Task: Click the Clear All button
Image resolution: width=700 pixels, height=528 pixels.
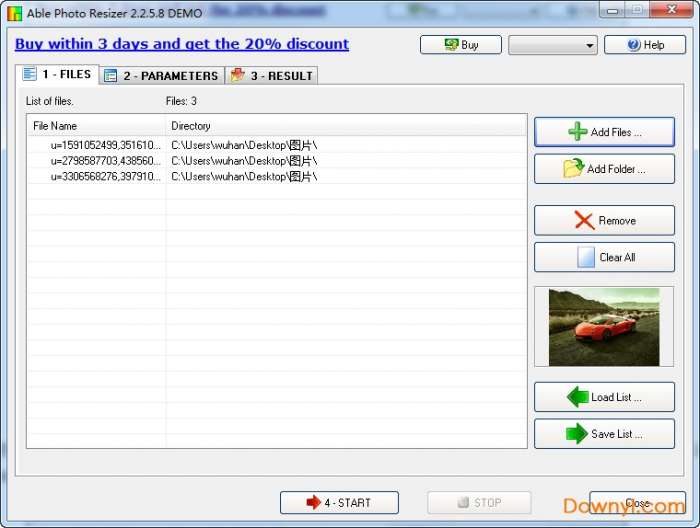Action: pos(604,257)
